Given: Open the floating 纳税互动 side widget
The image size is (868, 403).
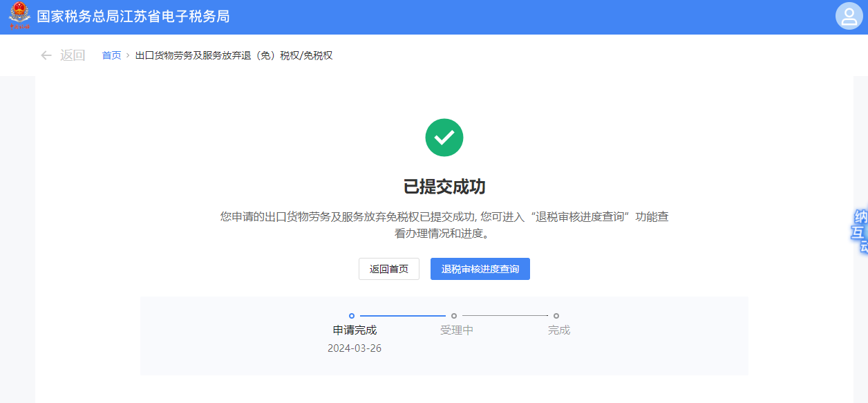Looking at the screenshot, I should (x=860, y=231).
